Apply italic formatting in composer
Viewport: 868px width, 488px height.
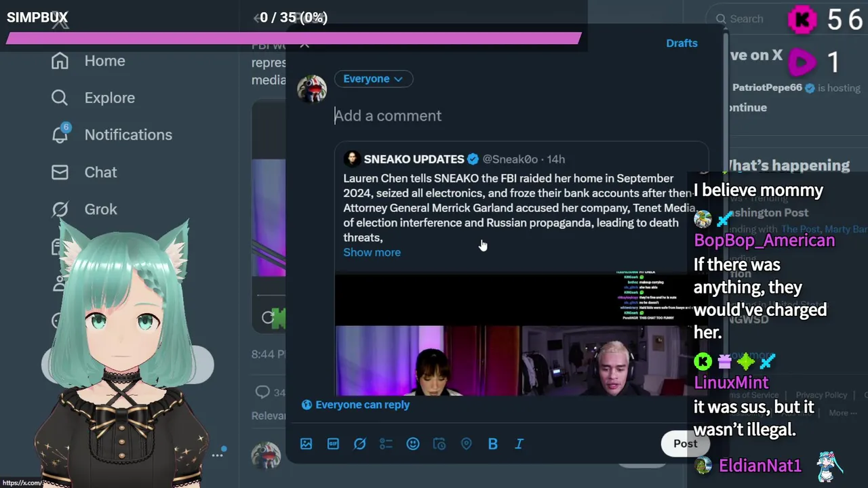tap(519, 444)
